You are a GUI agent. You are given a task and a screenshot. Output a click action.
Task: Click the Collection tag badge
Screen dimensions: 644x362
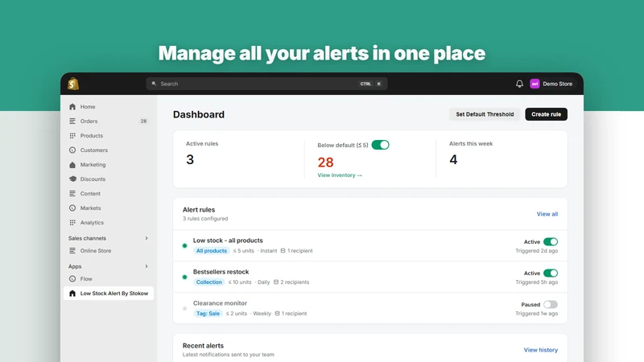click(209, 282)
